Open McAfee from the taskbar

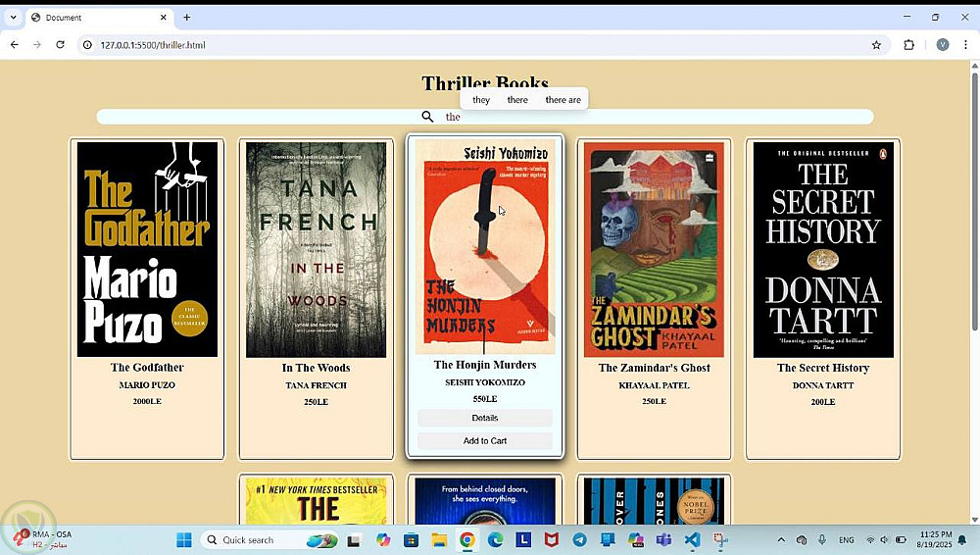pos(551,540)
